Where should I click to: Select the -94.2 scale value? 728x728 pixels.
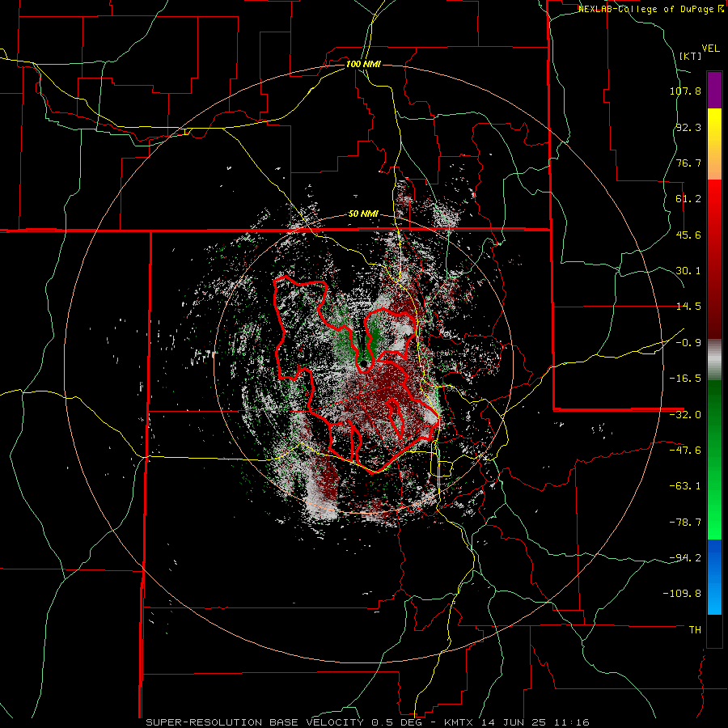coord(685,557)
